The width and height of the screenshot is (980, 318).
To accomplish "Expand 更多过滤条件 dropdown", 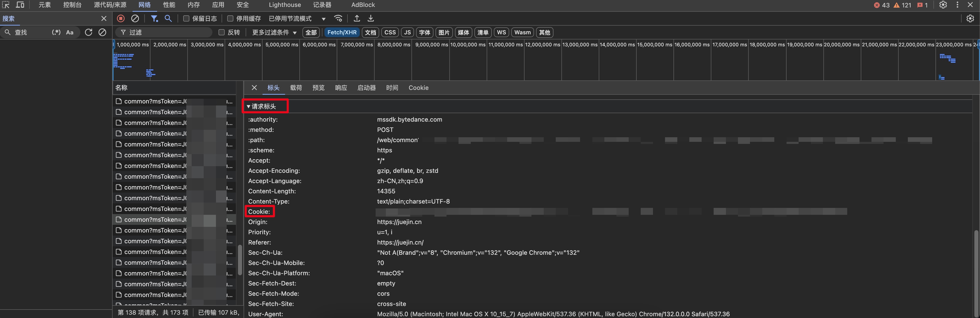I will 274,32.
